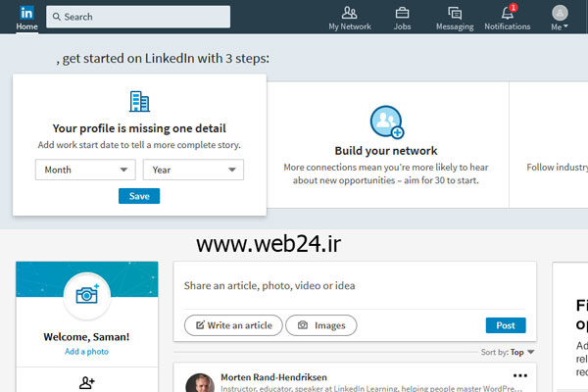
Task: Click the search magnifier icon
Action: coord(56,17)
